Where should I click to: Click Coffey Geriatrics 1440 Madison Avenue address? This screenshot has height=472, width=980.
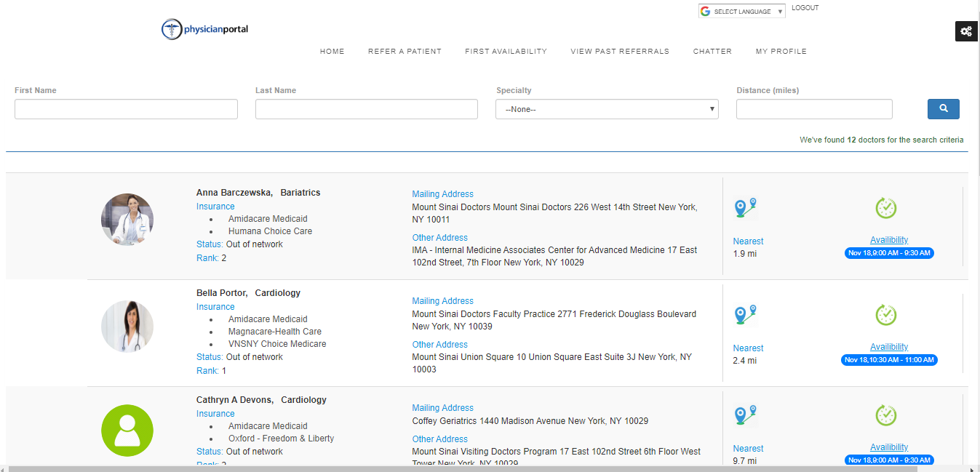click(x=530, y=421)
